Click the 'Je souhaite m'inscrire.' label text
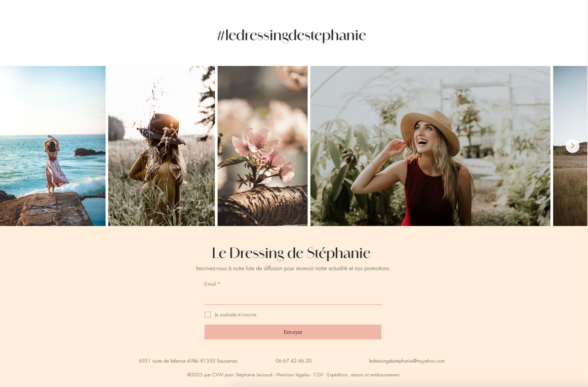 coord(236,315)
